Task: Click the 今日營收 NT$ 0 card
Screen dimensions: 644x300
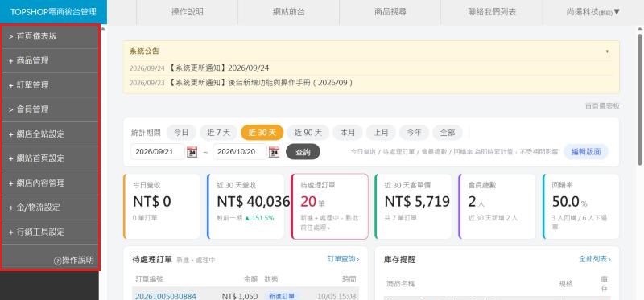Action: [x=162, y=207]
